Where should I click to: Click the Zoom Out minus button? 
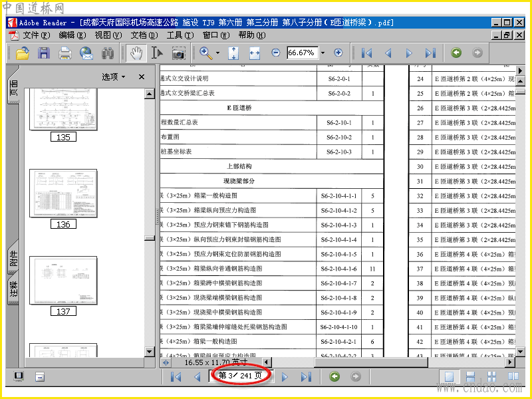[x=276, y=53]
